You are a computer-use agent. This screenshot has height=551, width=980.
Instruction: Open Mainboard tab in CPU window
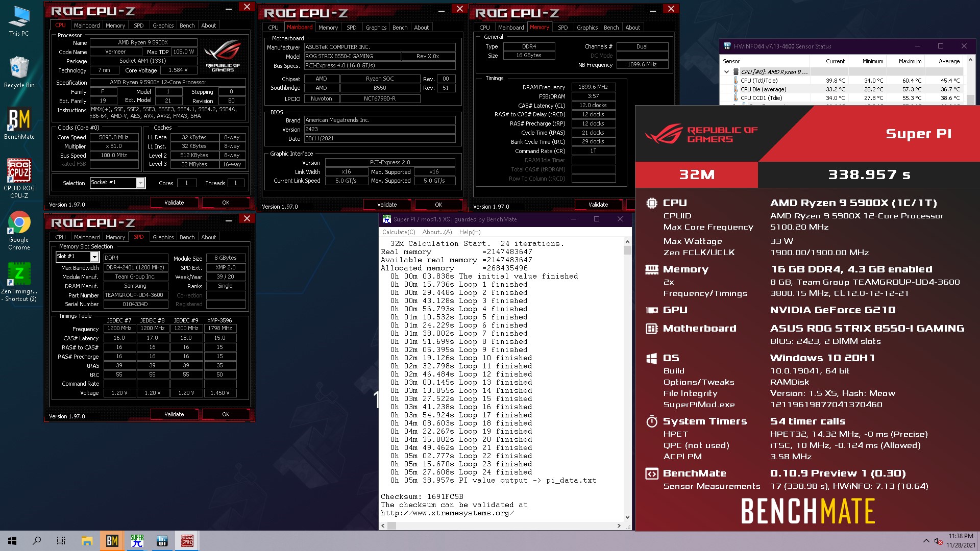pyautogui.click(x=87, y=26)
